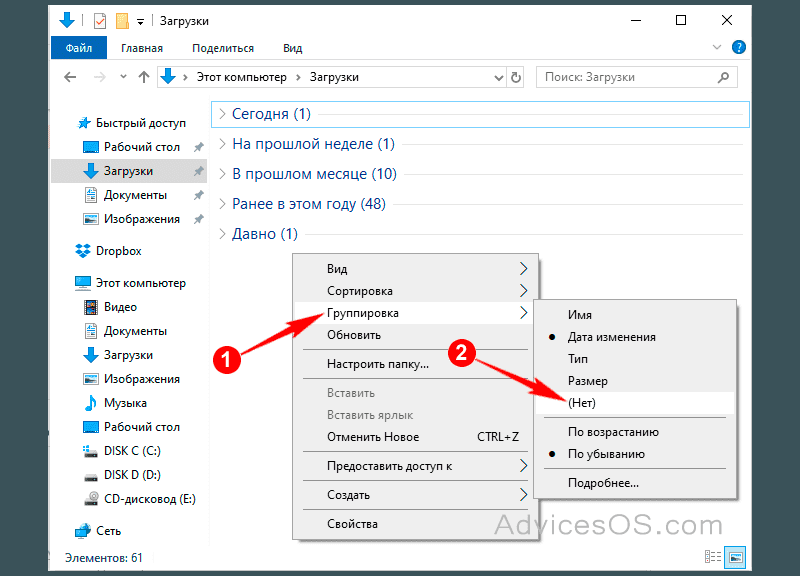Group by Имя in the submenu
The height and width of the screenshot is (576, 800).
[635, 315]
